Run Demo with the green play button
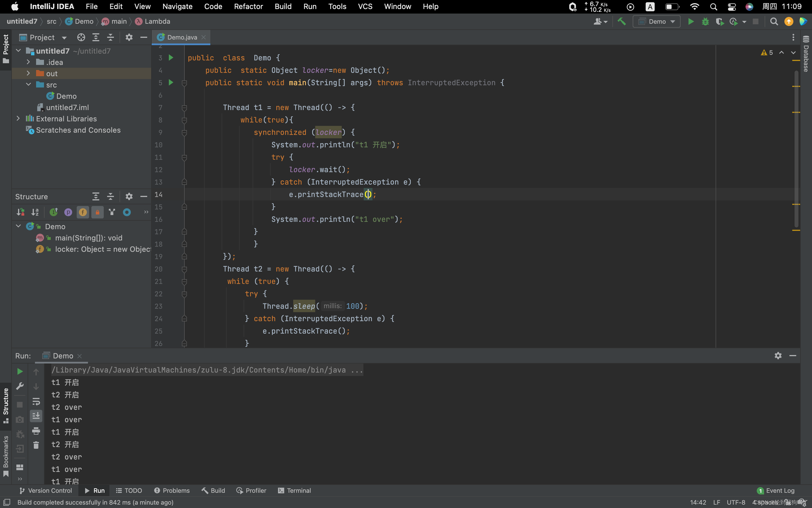The width and height of the screenshot is (812, 508). coord(690,21)
